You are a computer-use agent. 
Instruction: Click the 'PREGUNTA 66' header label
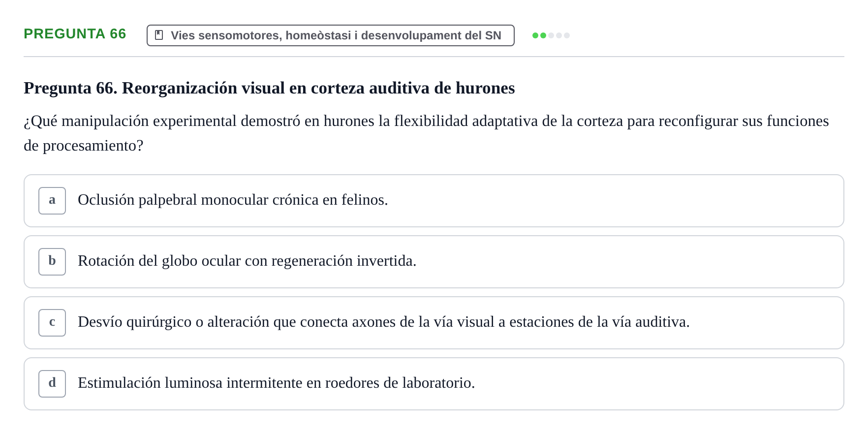pyautogui.click(x=75, y=34)
